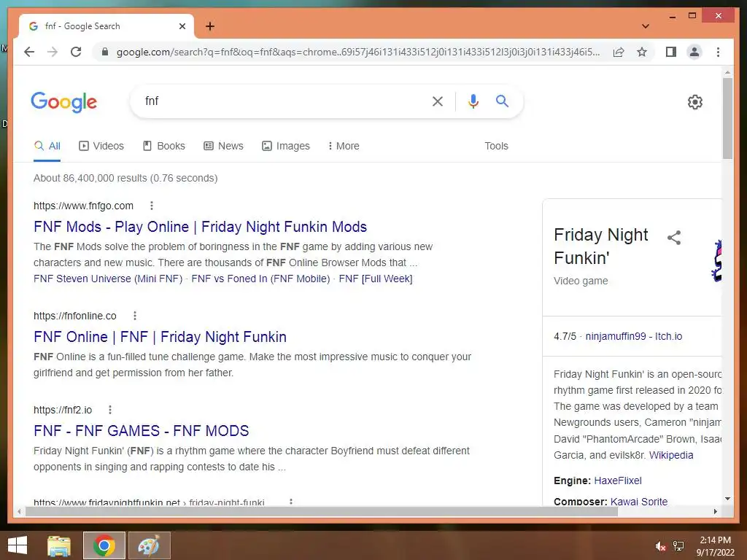Open FNF Online | FNF result
This screenshot has height=560, width=747.
pos(160,337)
